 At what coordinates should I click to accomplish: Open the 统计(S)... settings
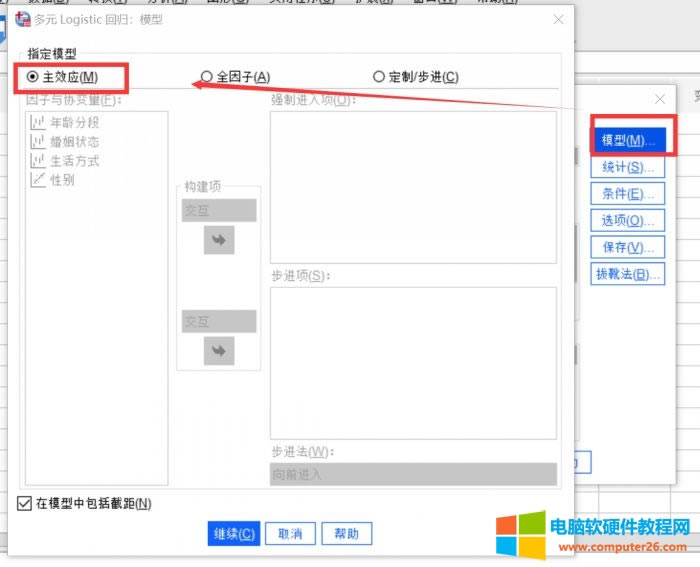(628, 167)
